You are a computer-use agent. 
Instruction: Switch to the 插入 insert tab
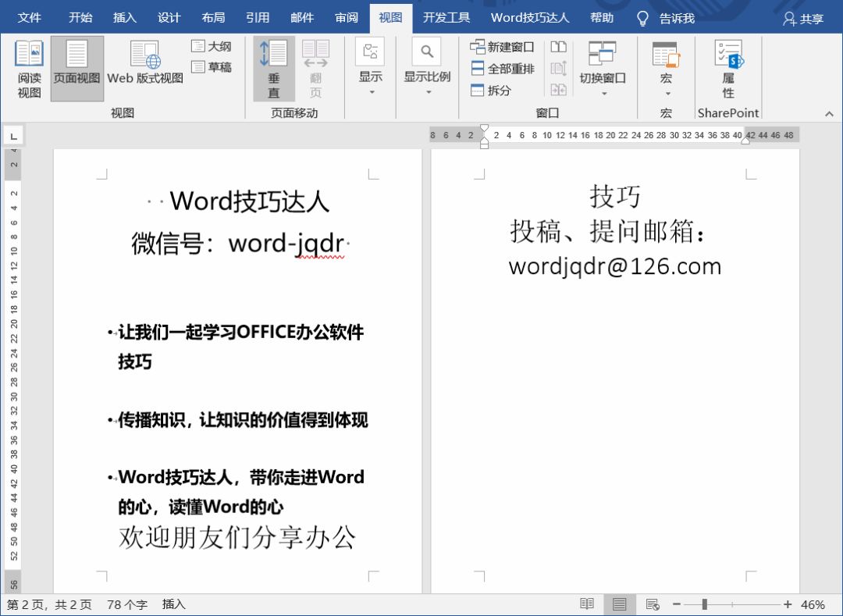125,18
